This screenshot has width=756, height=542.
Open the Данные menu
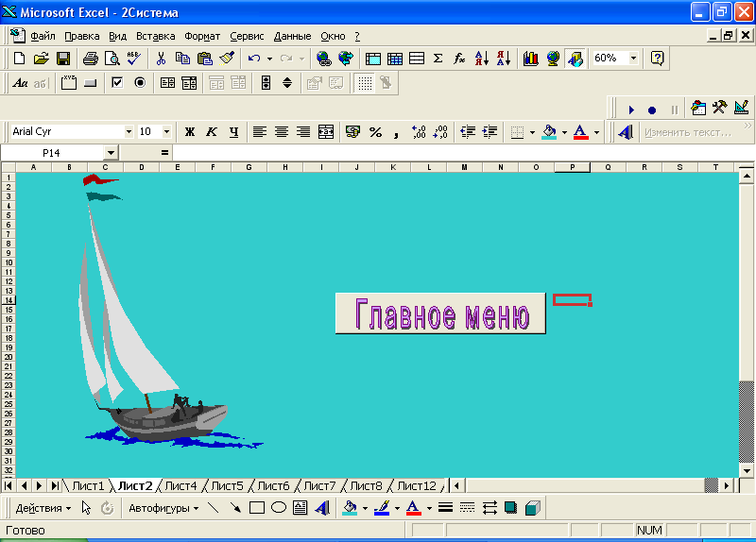292,36
